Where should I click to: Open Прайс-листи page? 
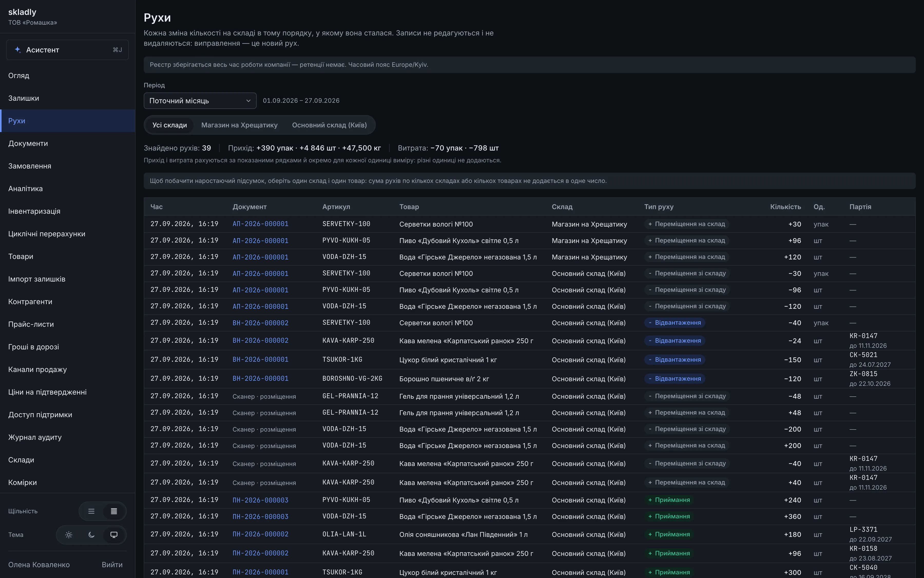click(x=68, y=324)
